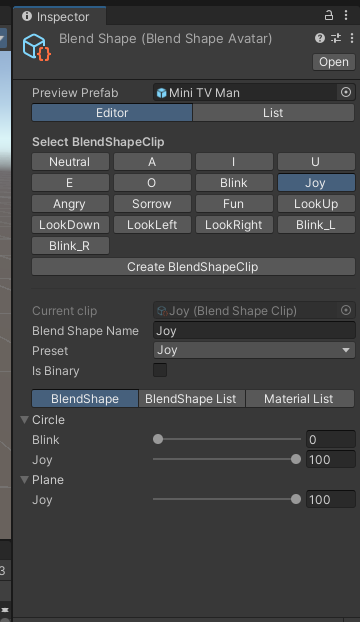Image resolution: width=360 pixels, height=622 pixels.
Task: Click the Is Binary label
Action: click(56, 371)
